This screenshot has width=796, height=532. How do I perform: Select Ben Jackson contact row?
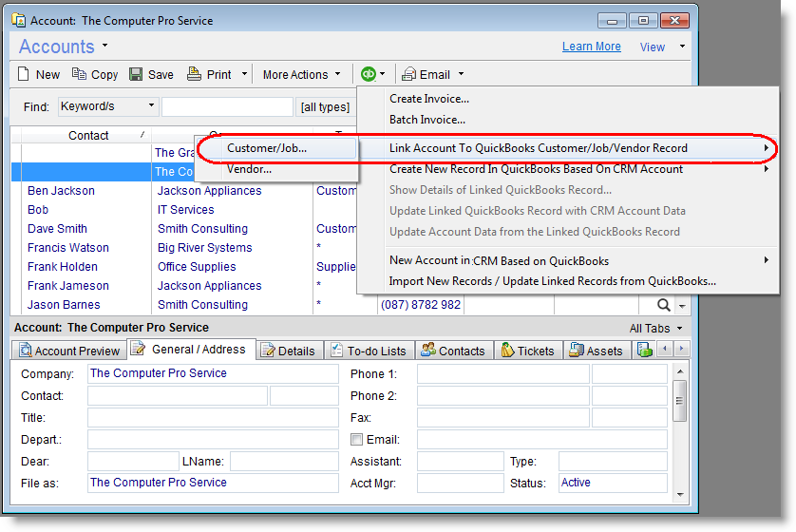click(x=61, y=191)
